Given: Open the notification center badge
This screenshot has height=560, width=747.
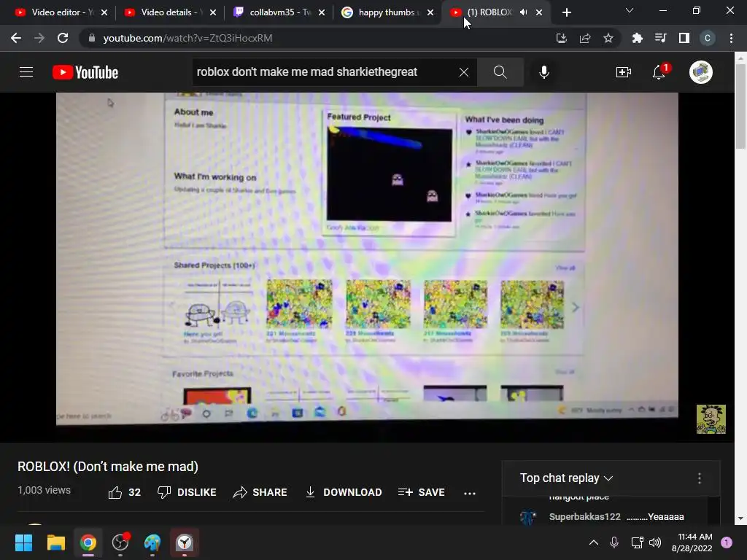Looking at the screenshot, I should 727,542.
